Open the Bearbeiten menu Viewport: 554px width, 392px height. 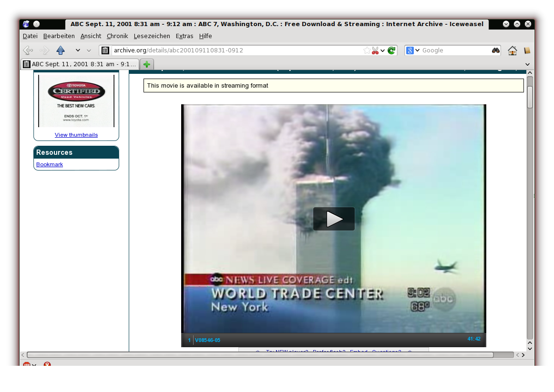[x=59, y=36]
